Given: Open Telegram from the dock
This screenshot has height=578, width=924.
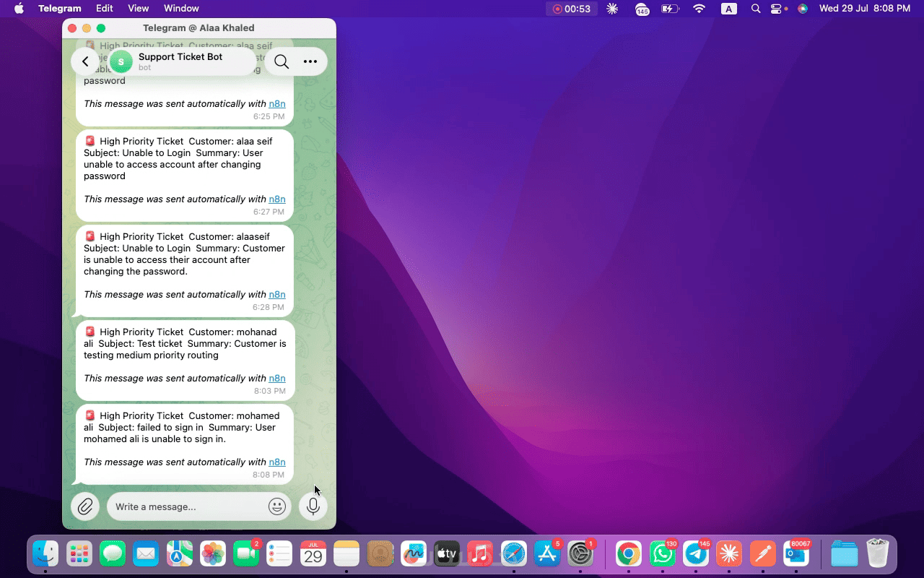Looking at the screenshot, I should (696, 554).
